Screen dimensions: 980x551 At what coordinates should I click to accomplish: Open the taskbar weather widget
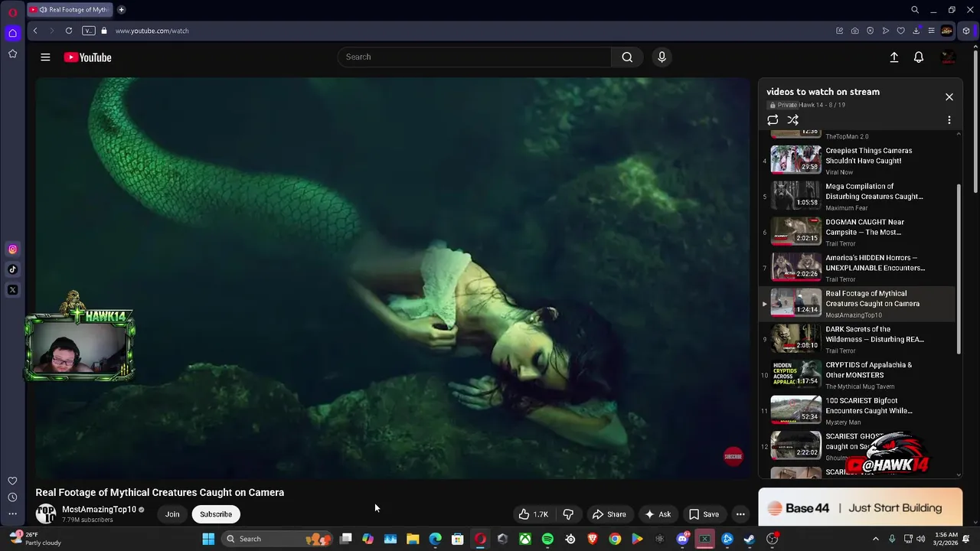[34, 539]
